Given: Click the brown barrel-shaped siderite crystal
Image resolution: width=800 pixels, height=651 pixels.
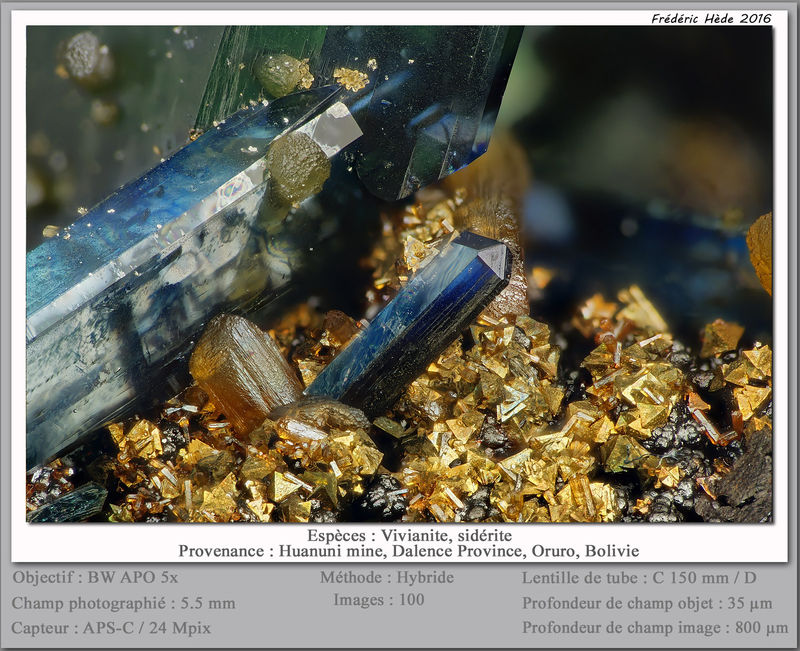Looking at the screenshot, I should 244,370.
